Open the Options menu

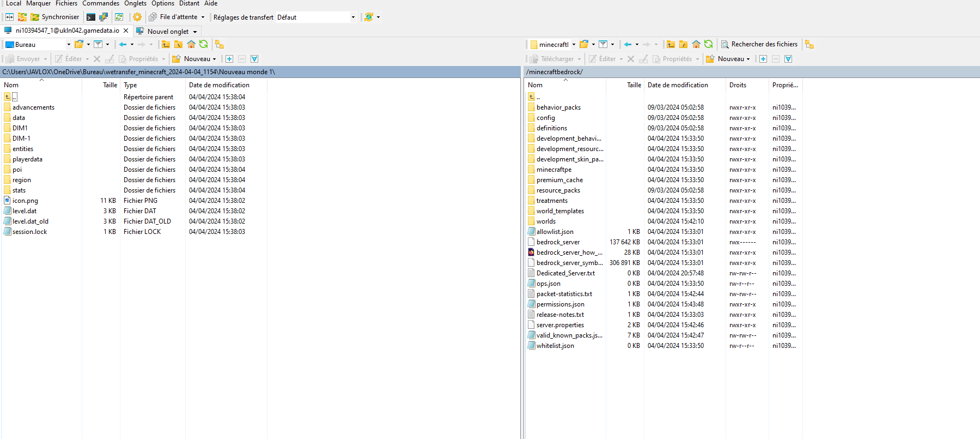(163, 3)
